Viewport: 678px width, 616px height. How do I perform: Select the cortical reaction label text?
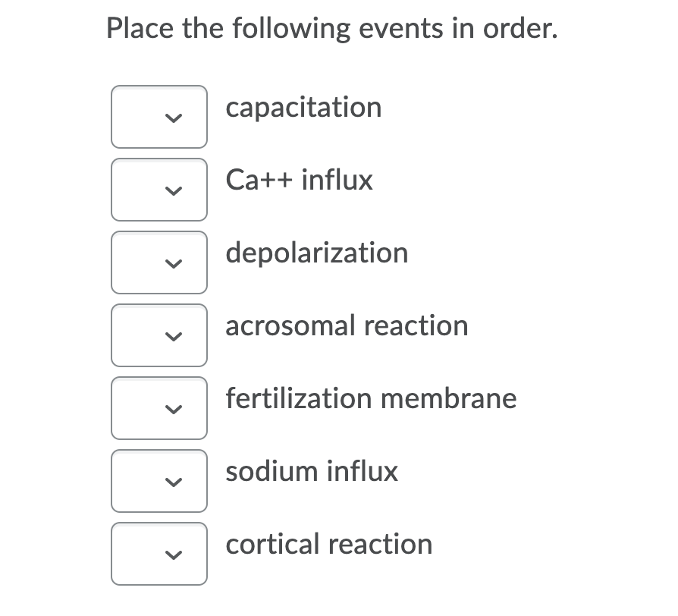[x=328, y=545]
